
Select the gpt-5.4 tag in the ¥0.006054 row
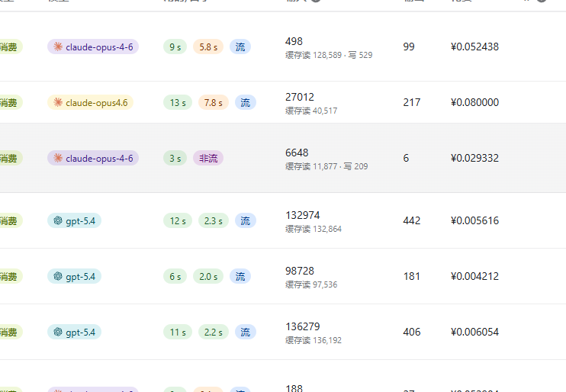[74, 332]
